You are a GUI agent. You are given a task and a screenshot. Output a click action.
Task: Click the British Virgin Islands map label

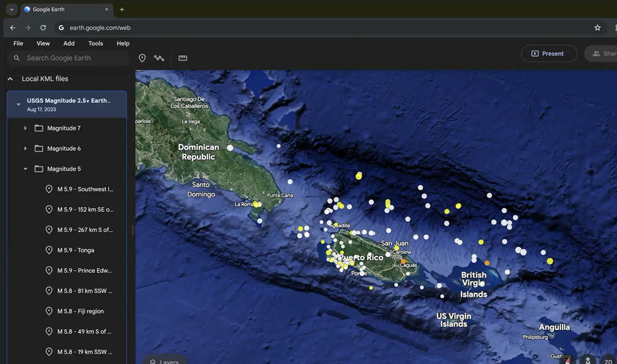[474, 285]
